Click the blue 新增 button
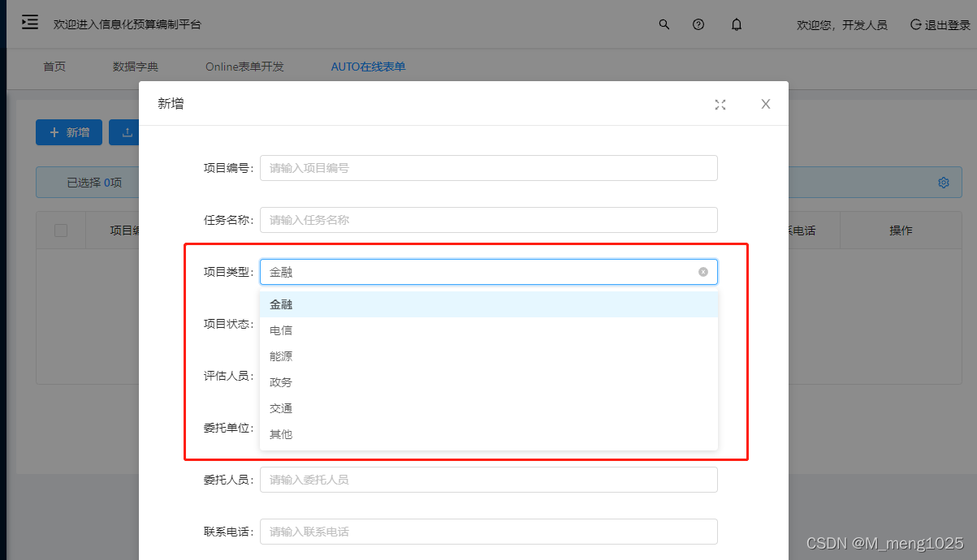 [69, 132]
